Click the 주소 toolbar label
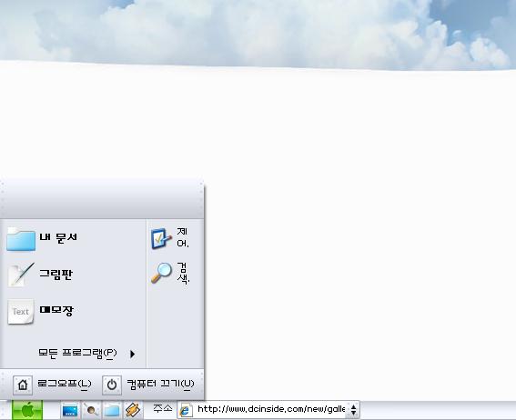This screenshot has height=420, width=516. [162, 408]
